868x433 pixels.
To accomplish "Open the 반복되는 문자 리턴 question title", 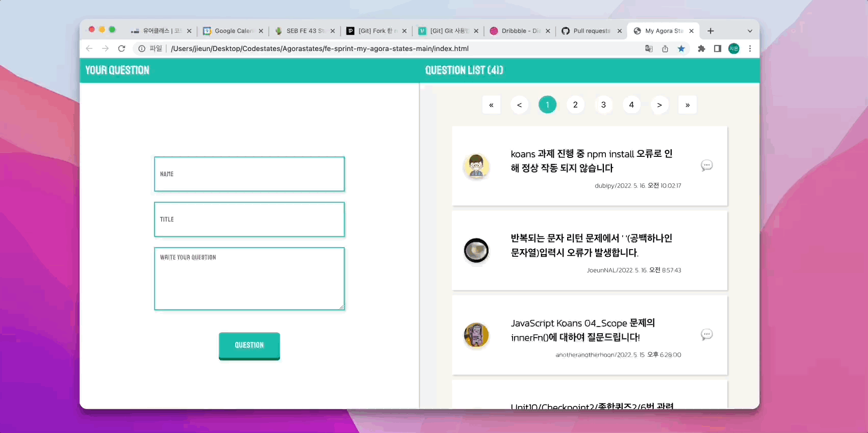I will tap(592, 246).
